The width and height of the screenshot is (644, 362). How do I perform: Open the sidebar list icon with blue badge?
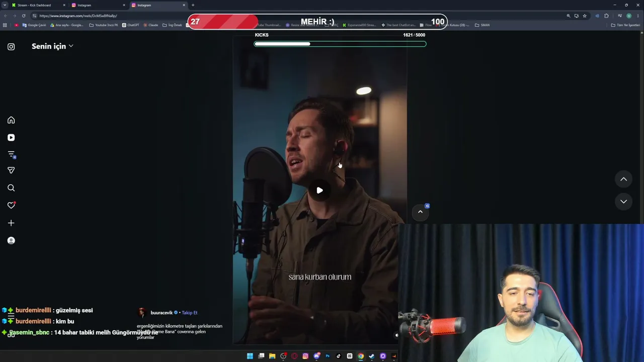[12, 154]
